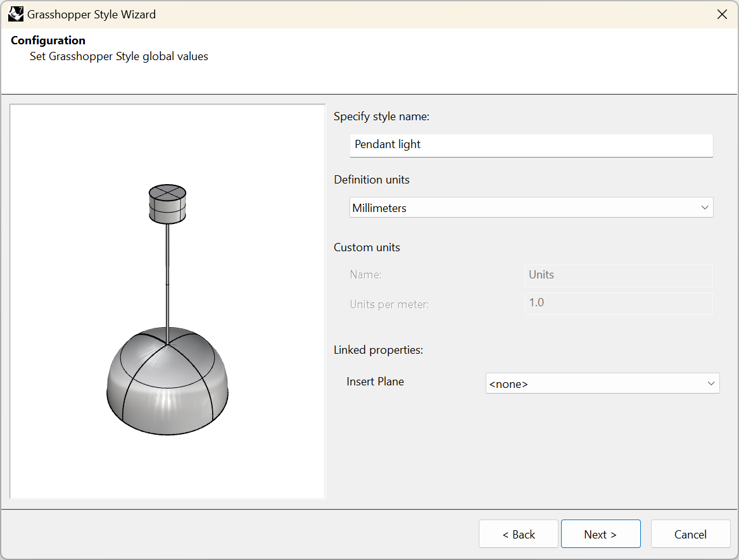Image resolution: width=739 pixels, height=560 pixels.
Task: Cancel the wizard
Action: (690, 534)
